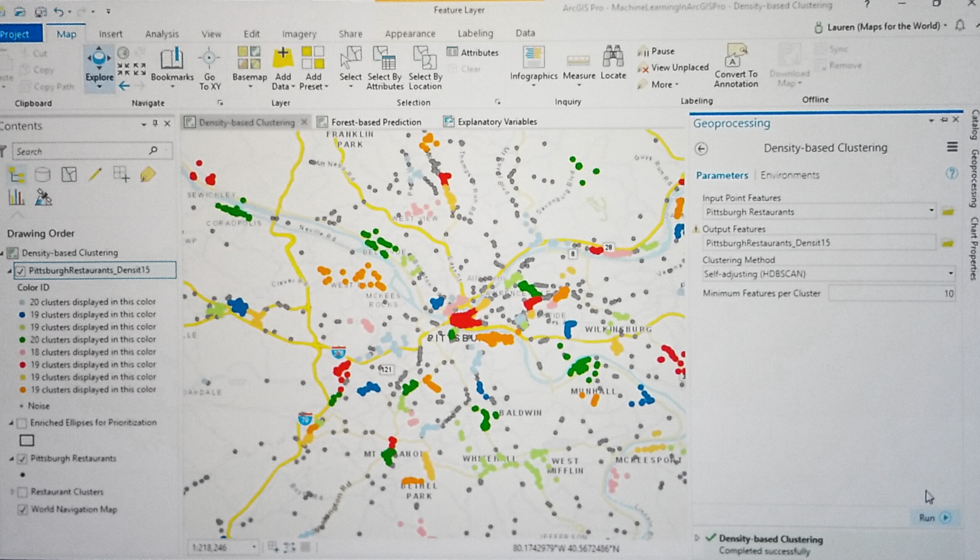This screenshot has width=980, height=560.
Task: Click the Undo icon in quick access toolbar
Action: click(58, 11)
